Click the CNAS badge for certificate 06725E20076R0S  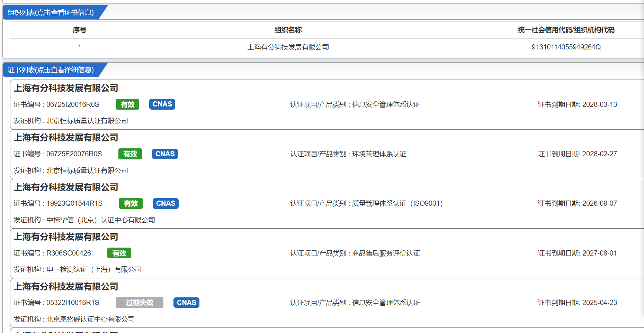pyautogui.click(x=165, y=154)
